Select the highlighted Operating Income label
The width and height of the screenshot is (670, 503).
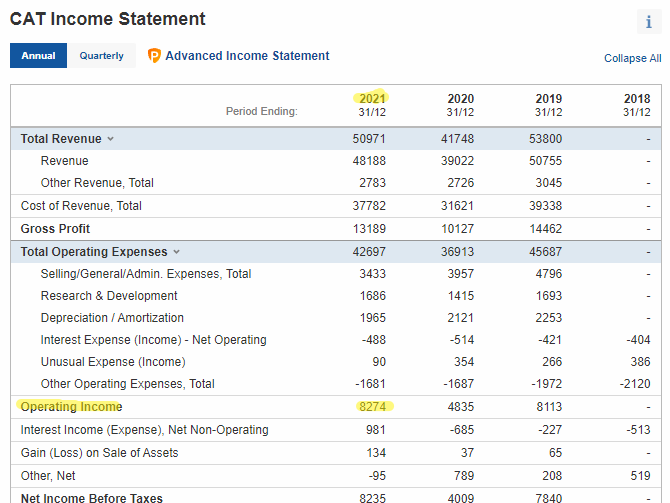[71, 406]
